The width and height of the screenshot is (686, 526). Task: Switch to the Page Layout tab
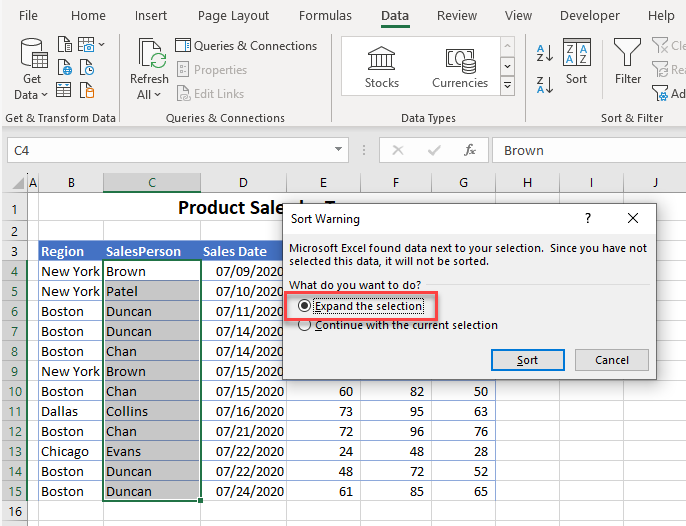pos(233,16)
